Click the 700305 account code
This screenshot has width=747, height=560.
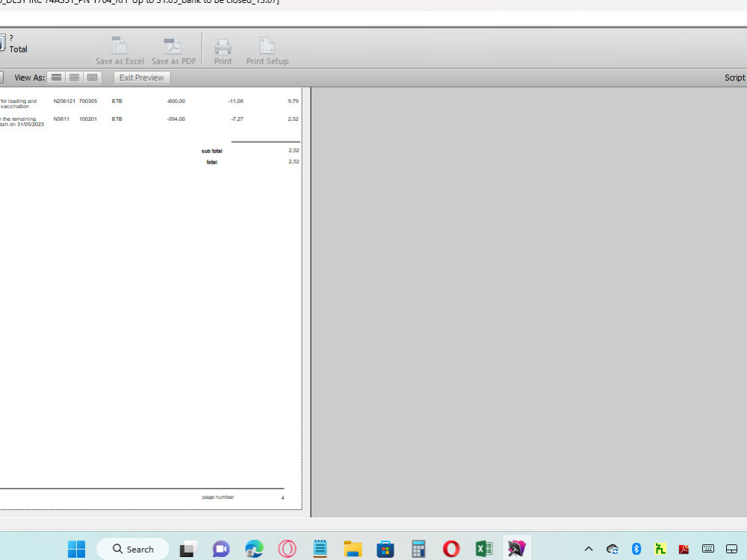tap(88, 101)
